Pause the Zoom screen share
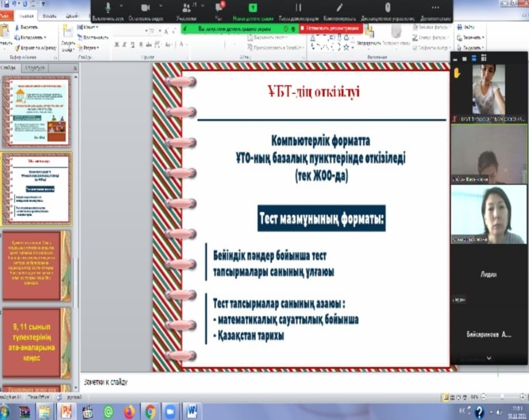This screenshot has width=529, height=420. [x=298, y=11]
